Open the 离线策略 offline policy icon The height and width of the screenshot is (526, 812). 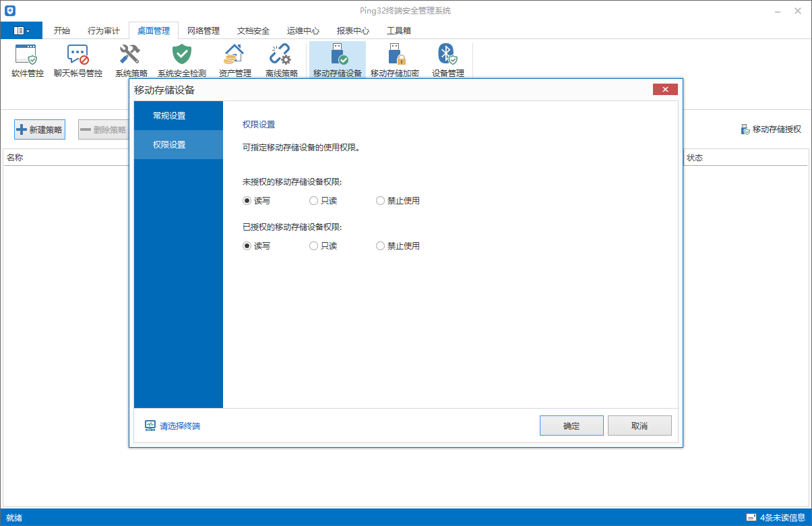click(281, 61)
